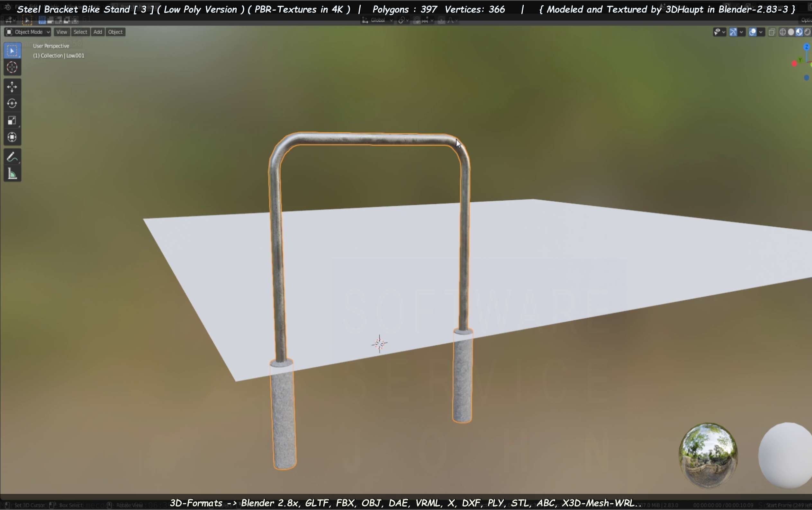Click the 3D cursor in viewport
Viewport: 812px width, 510px height.
(379, 344)
